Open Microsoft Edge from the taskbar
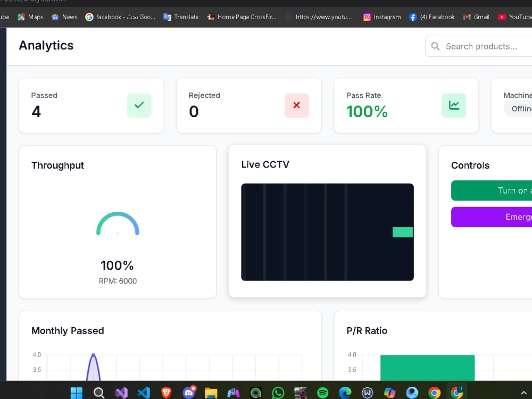532x399 pixels. click(x=345, y=393)
